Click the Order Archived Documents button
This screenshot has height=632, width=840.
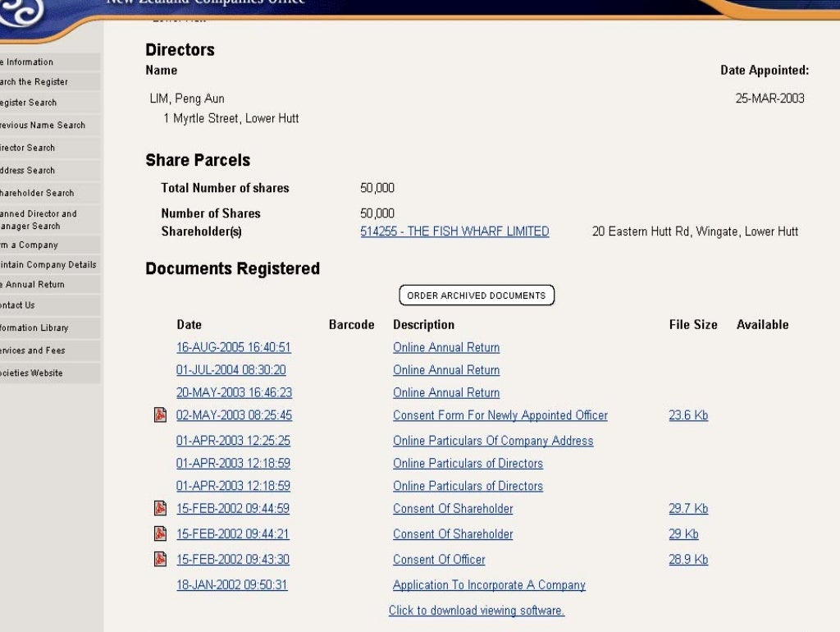click(x=477, y=295)
